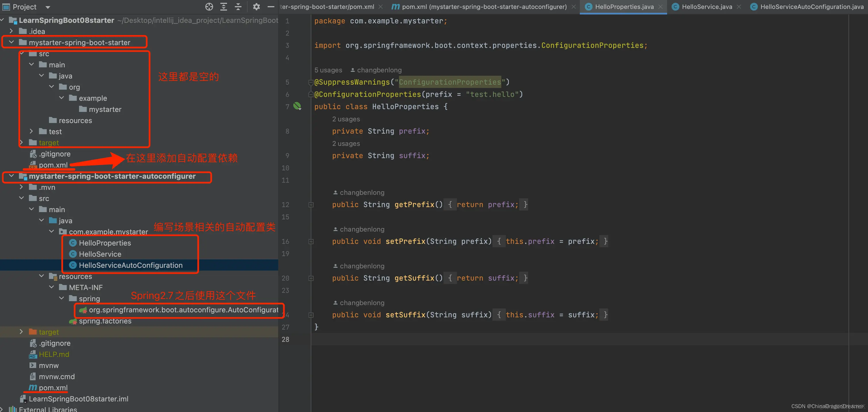Expand the orange target folder in autoconfigurer

[21, 332]
